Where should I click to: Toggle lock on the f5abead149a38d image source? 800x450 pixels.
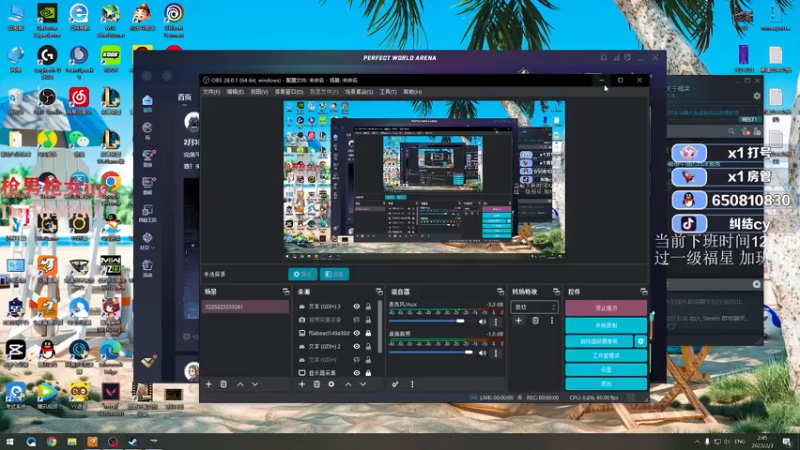click(x=368, y=333)
